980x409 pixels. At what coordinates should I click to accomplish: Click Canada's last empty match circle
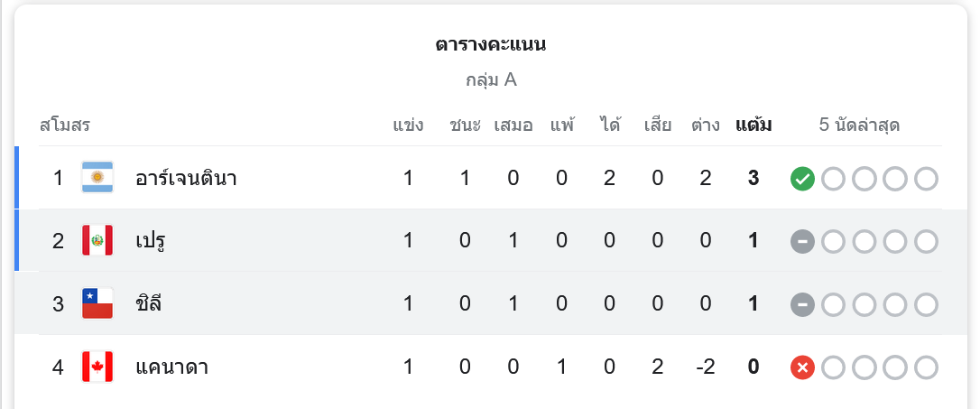click(926, 368)
